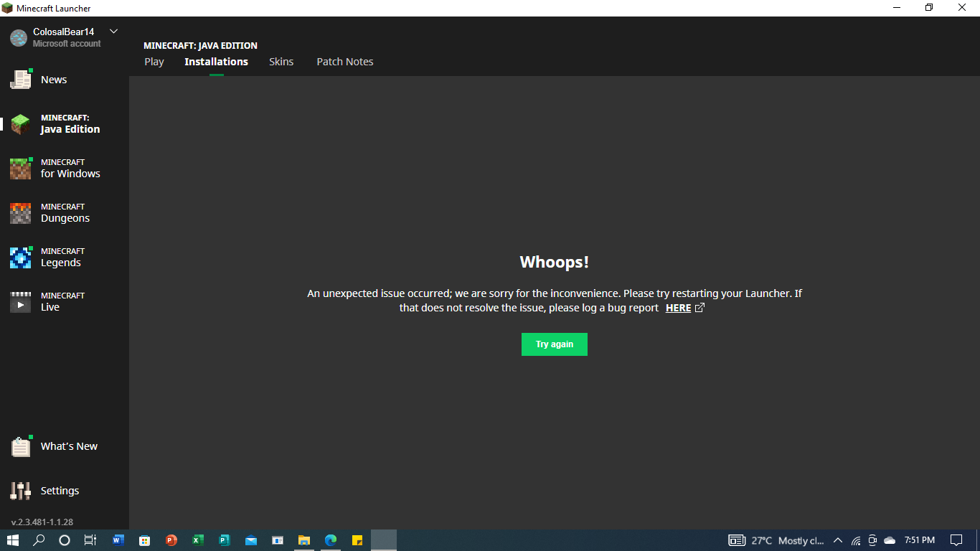Click the active Minecraft Launcher taskbar button
The width and height of the screenshot is (980, 551).
coord(384,540)
